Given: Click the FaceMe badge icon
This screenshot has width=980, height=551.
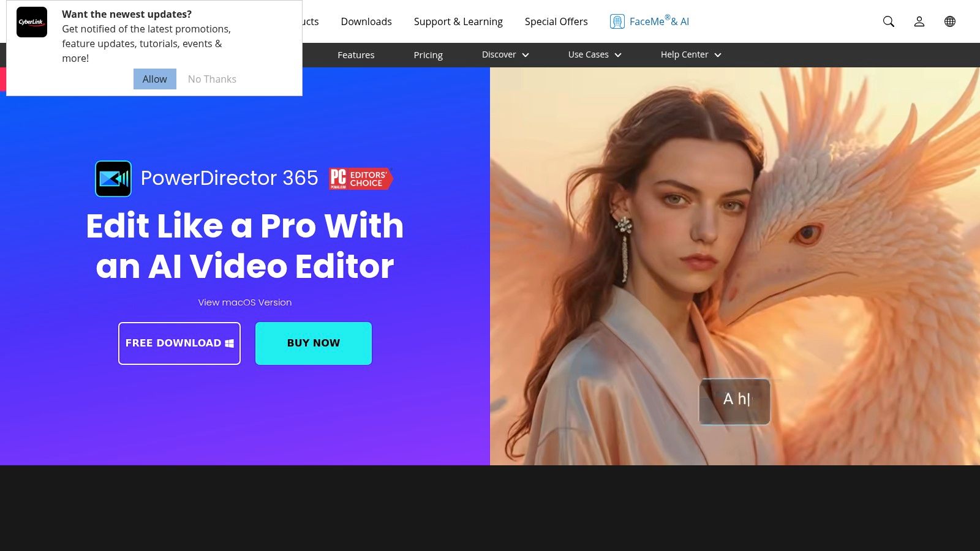Looking at the screenshot, I should click(x=617, y=21).
